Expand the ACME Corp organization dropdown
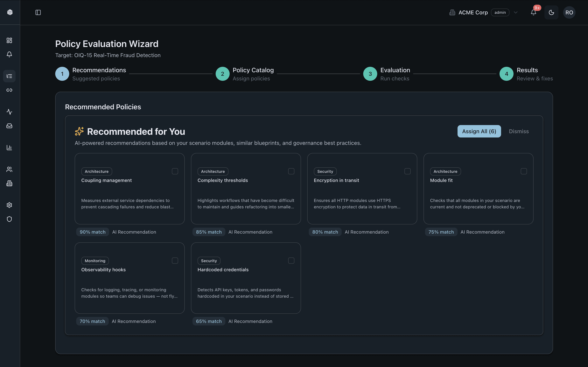The image size is (588, 367). click(516, 12)
